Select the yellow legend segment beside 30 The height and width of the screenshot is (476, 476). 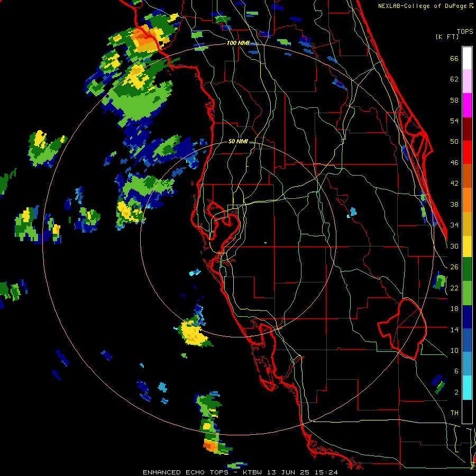pos(467,246)
